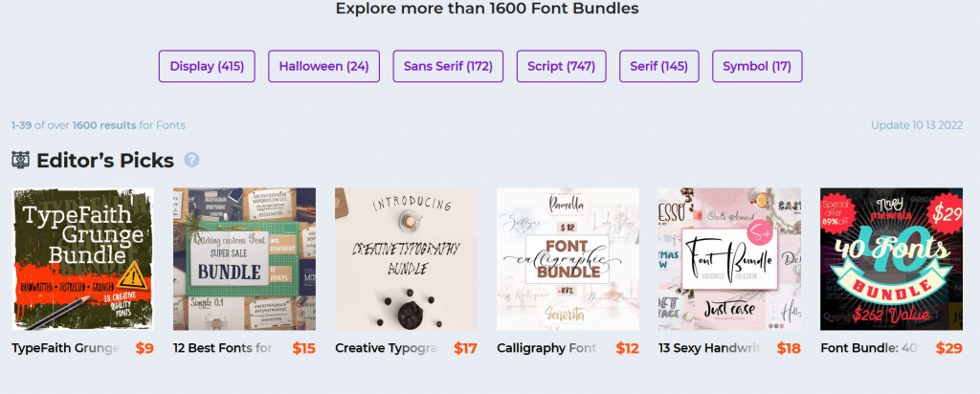This screenshot has width=980, height=394.
Task: Open the TypeFaith Grunge title link
Action: pyautogui.click(x=66, y=348)
